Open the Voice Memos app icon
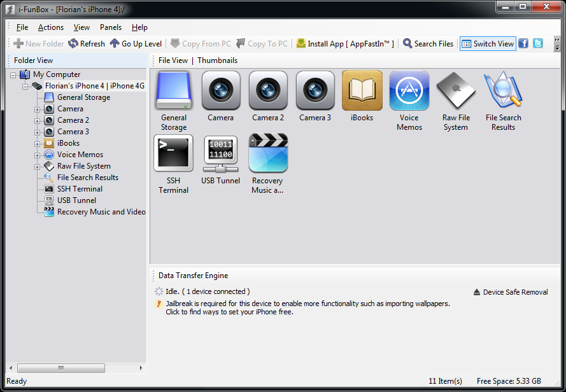 click(409, 91)
